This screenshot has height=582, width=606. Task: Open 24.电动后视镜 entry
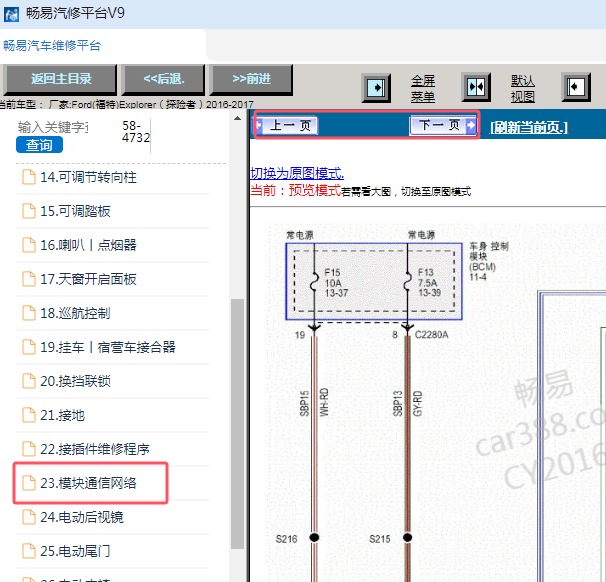pos(82,517)
